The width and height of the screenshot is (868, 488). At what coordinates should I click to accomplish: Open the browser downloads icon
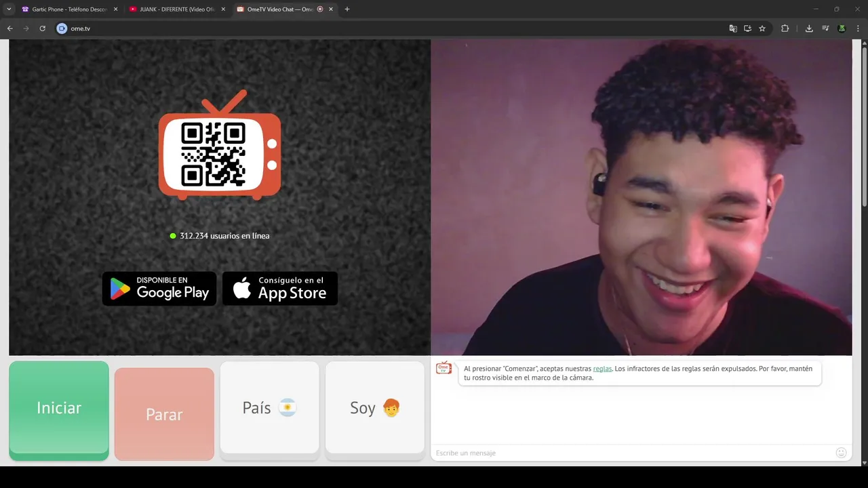[x=809, y=28]
